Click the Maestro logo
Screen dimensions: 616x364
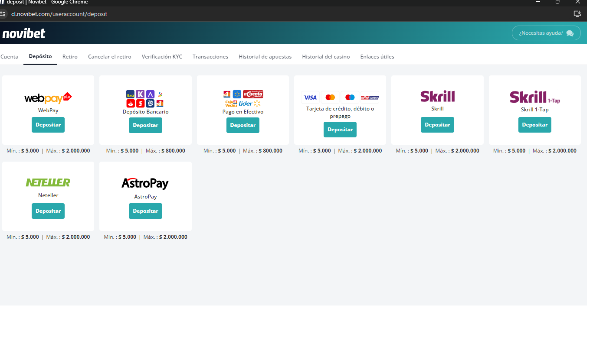pyautogui.click(x=350, y=97)
